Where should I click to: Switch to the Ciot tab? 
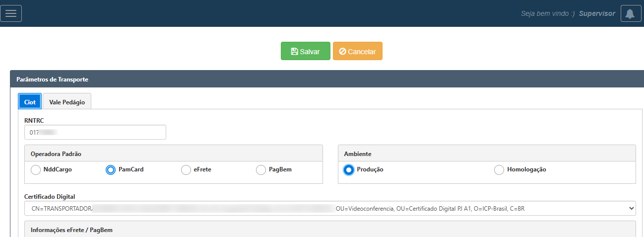coord(30,102)
